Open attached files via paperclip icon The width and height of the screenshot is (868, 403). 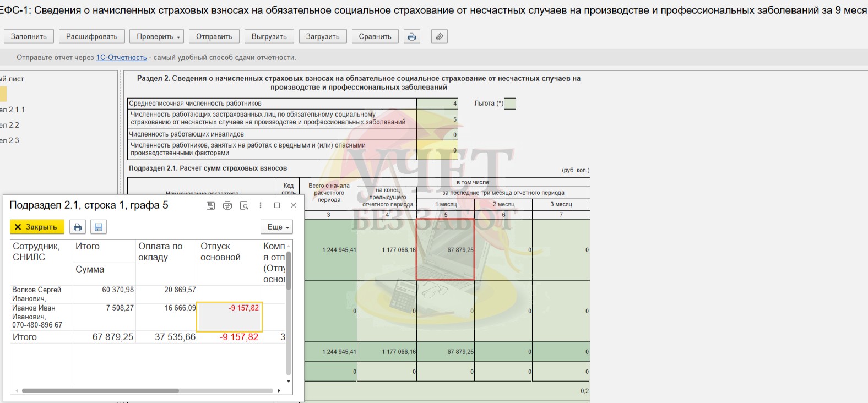pos(439,37)
